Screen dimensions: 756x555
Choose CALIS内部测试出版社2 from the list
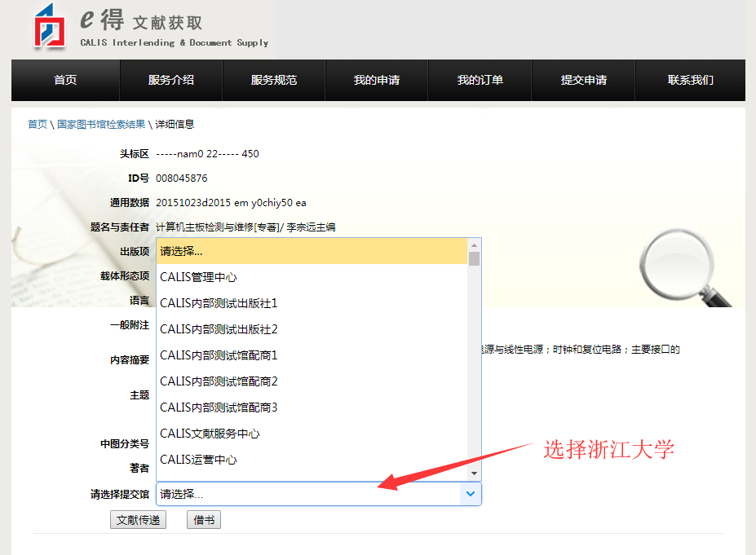[312, 329]
